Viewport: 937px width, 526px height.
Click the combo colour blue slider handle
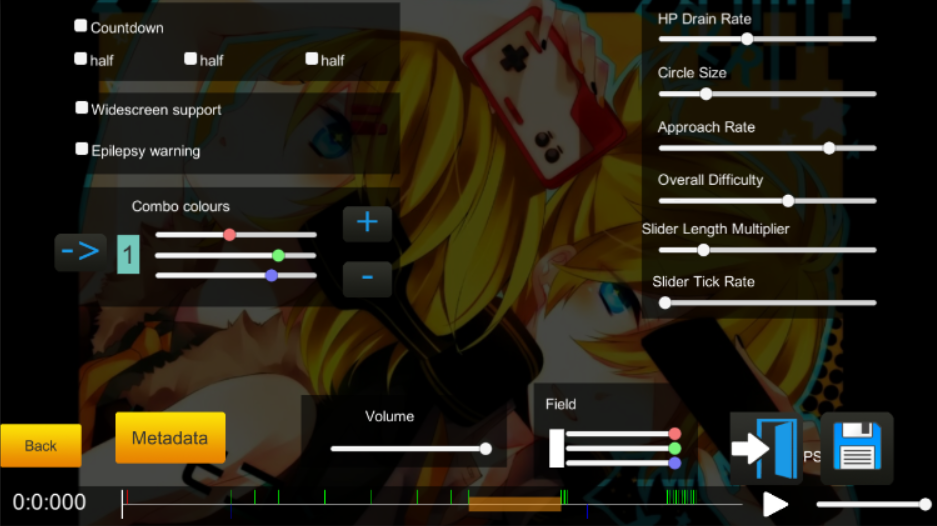[x=271, y=276]
